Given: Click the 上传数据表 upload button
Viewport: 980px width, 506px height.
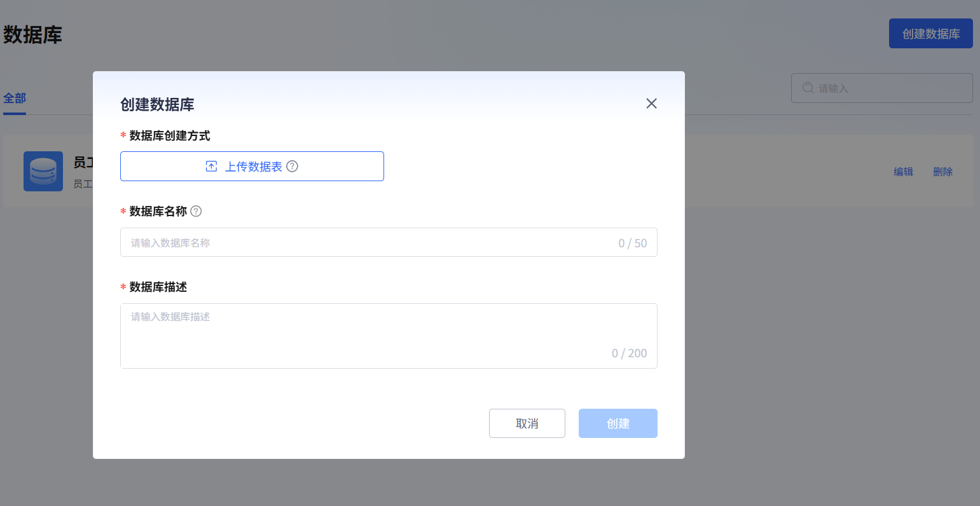Looking at the screenshot, I should pyautogui.click(x=252, y=166).
